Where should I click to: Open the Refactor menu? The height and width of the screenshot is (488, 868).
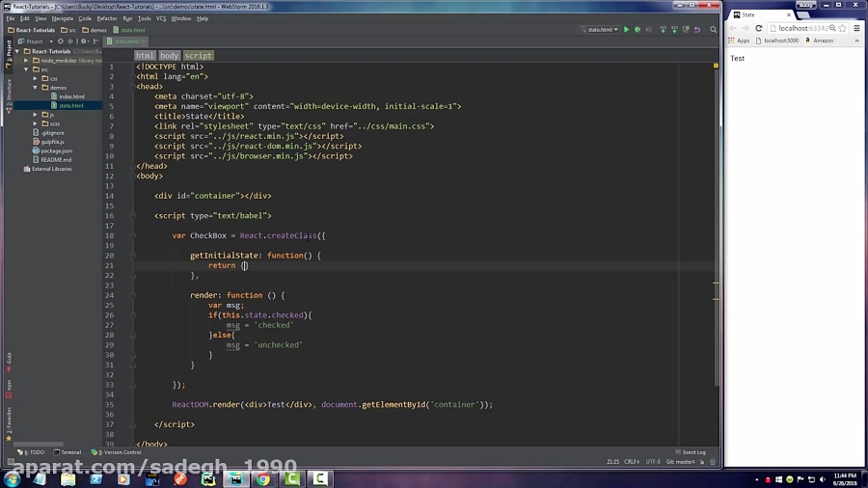[107, 18]
